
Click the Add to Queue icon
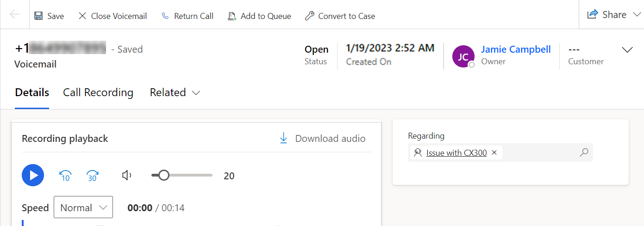click(232, 16)
